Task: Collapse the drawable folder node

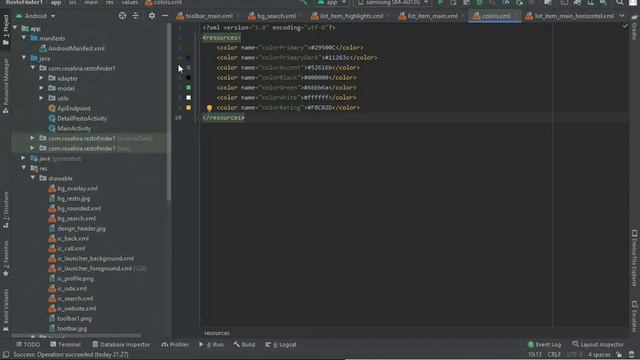Action: pos(33,178)
